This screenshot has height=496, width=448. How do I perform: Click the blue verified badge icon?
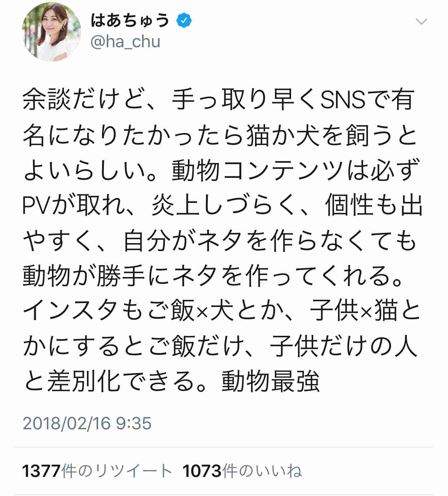pos(184,20)
